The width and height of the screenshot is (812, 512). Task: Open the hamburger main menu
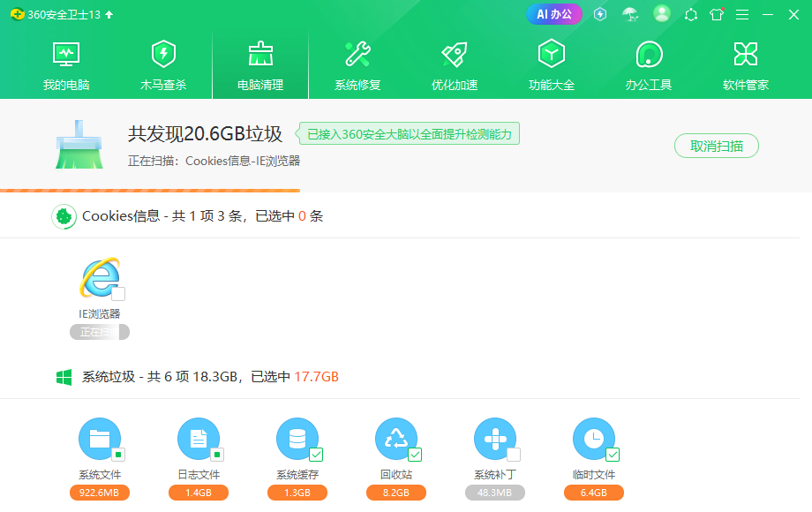[742, 15]
